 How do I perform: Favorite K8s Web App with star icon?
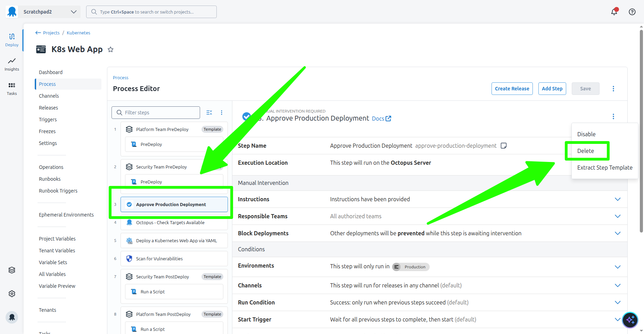point(110,50)
